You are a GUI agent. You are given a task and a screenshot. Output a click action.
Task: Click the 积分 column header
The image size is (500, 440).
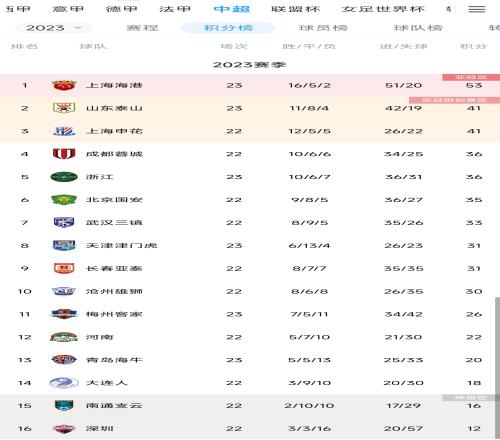point(474,46)
